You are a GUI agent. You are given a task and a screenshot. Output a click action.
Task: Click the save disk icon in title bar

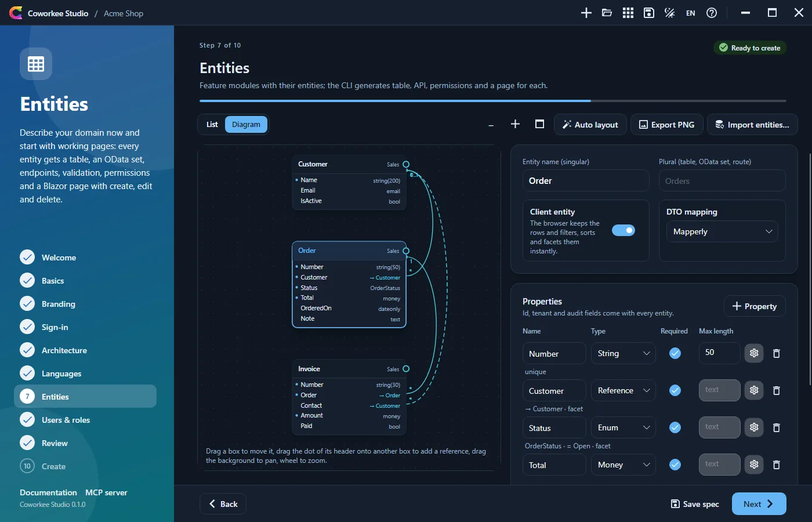[649, 13]
